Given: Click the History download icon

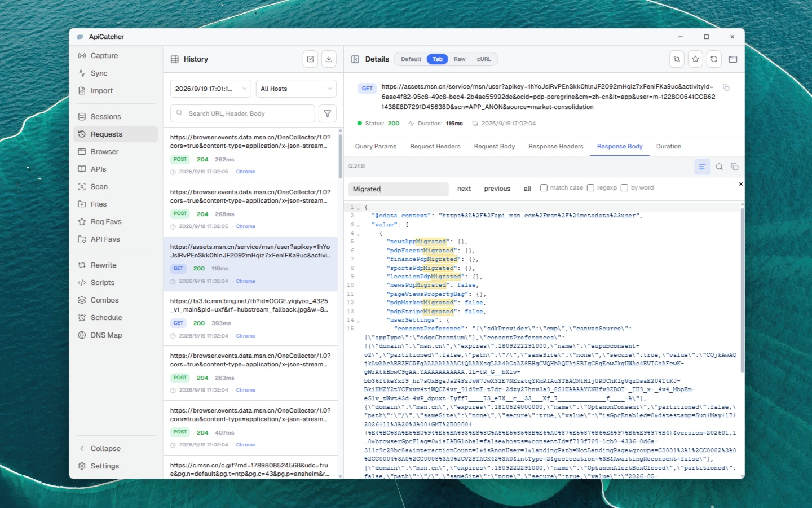Looking at the screenshot, I should tap(329, 59).
